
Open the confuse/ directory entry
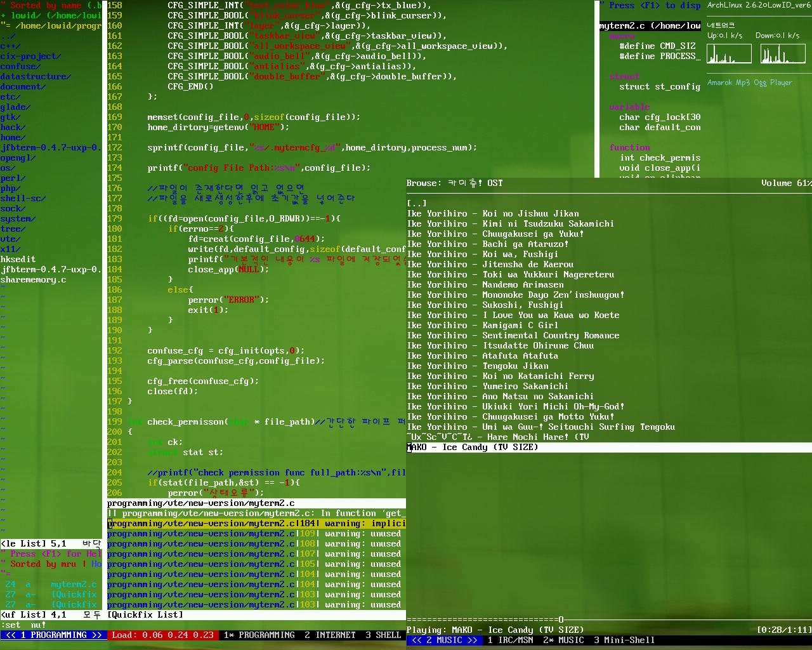click(x=21, y=66)
